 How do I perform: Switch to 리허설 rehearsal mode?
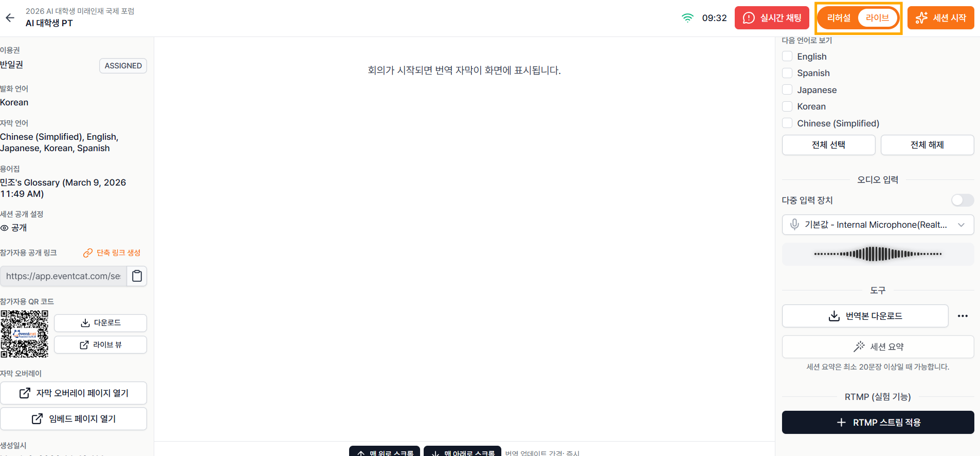(839, 18)
